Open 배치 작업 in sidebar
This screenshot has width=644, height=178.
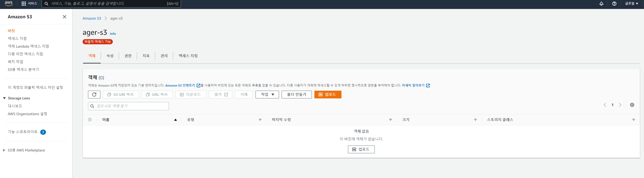pyautogui.click(x=15, y=62)
